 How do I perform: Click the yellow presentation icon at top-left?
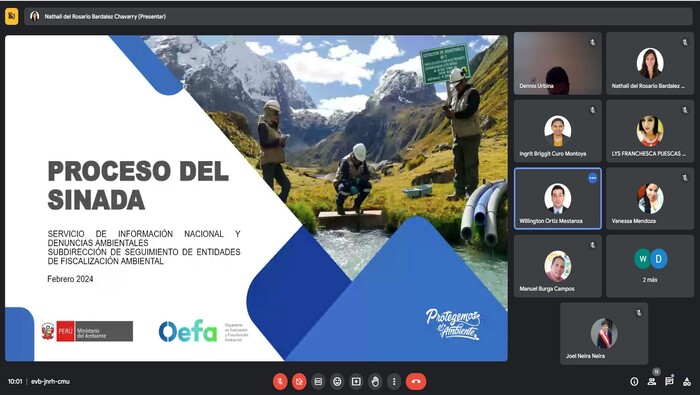click(x=12, y=17)
